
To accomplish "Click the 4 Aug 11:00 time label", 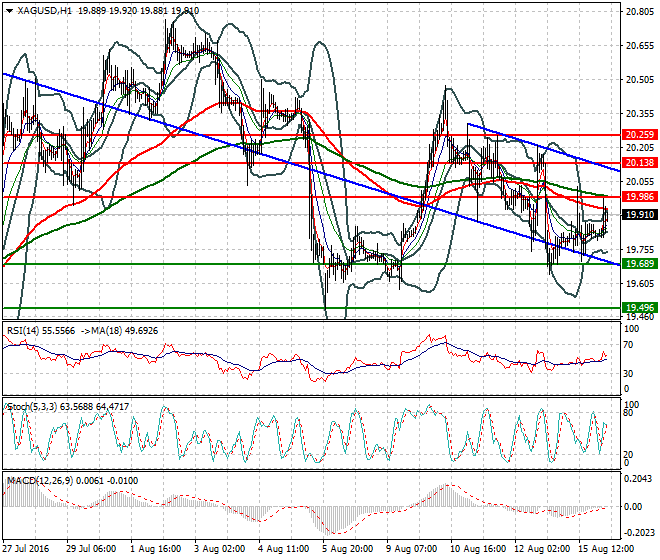I will pos(284,549).
